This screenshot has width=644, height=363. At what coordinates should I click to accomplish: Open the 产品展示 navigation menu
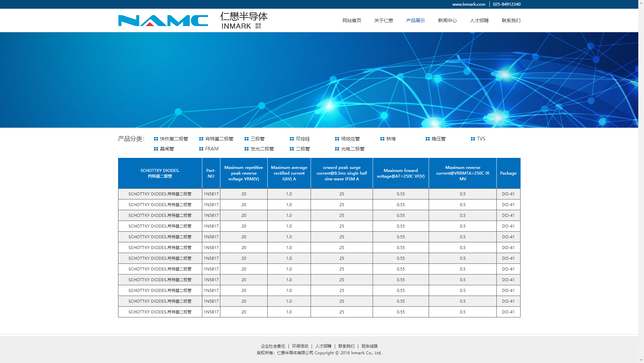[415, 20]
